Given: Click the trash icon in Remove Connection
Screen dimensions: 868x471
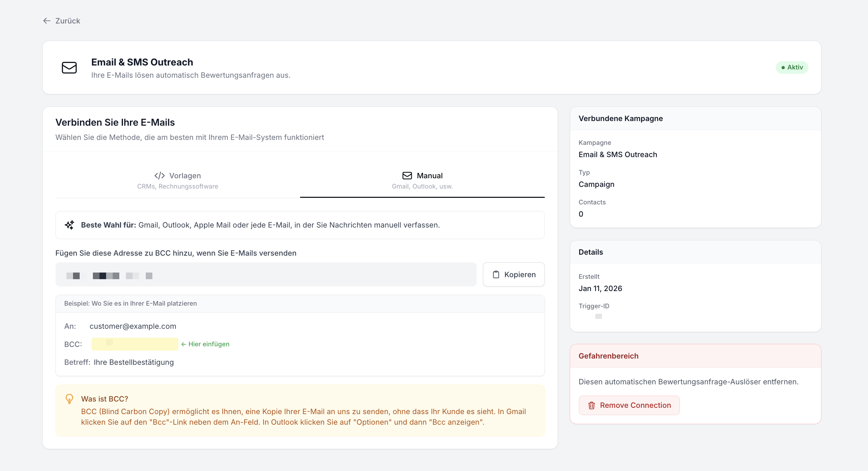Looking at the screenshot, I should click(x=591, y=405).
